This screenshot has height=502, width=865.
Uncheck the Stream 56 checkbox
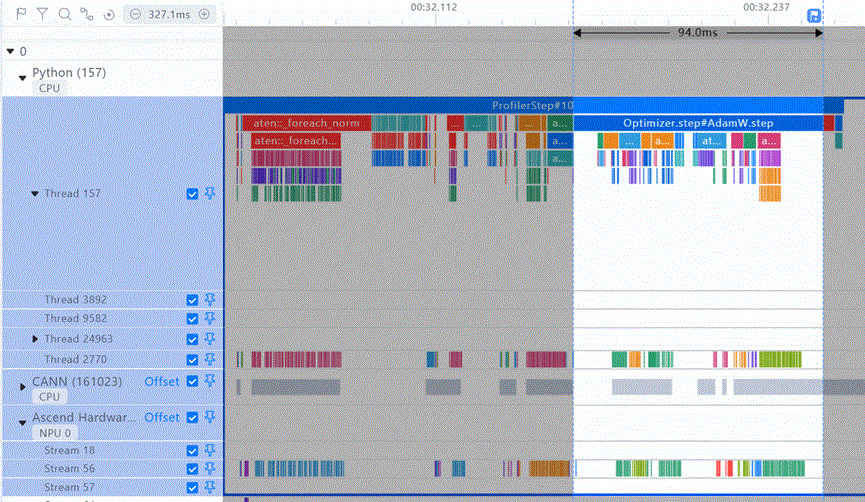pos(192,469)
